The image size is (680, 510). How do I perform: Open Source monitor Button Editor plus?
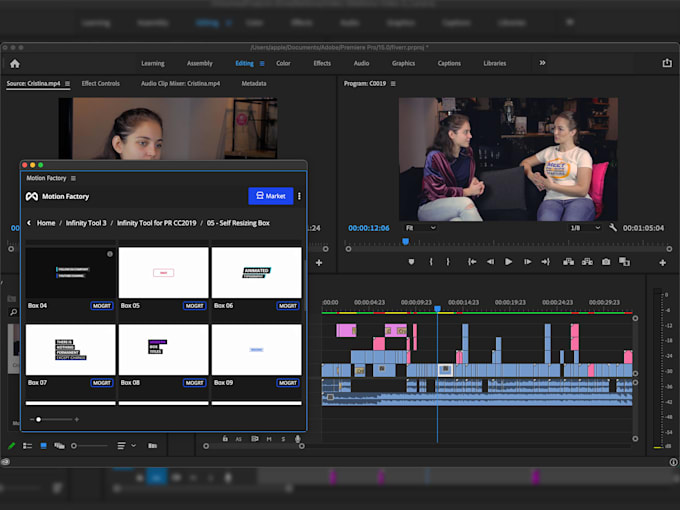tap(319, 262)
